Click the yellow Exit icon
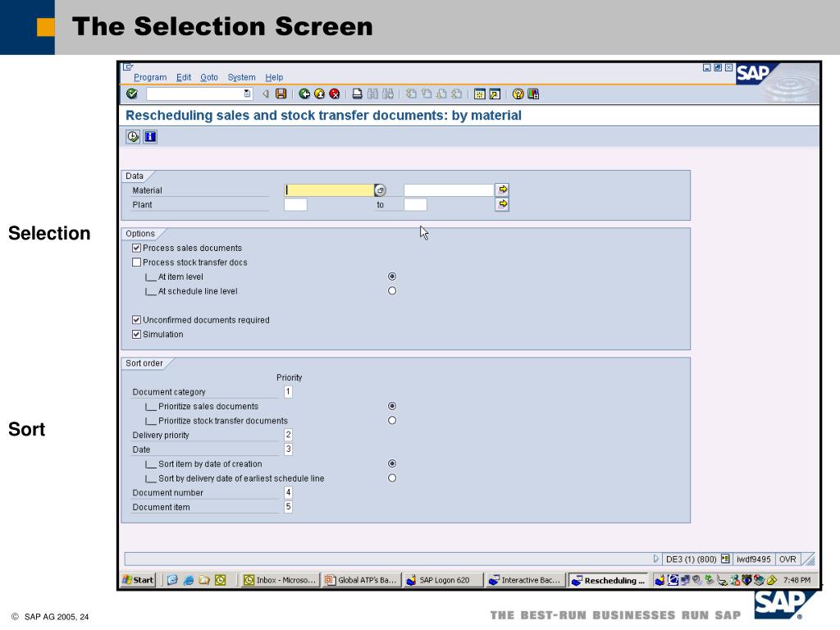The width and height of the screenshot is (840, 630). (319, 94)
